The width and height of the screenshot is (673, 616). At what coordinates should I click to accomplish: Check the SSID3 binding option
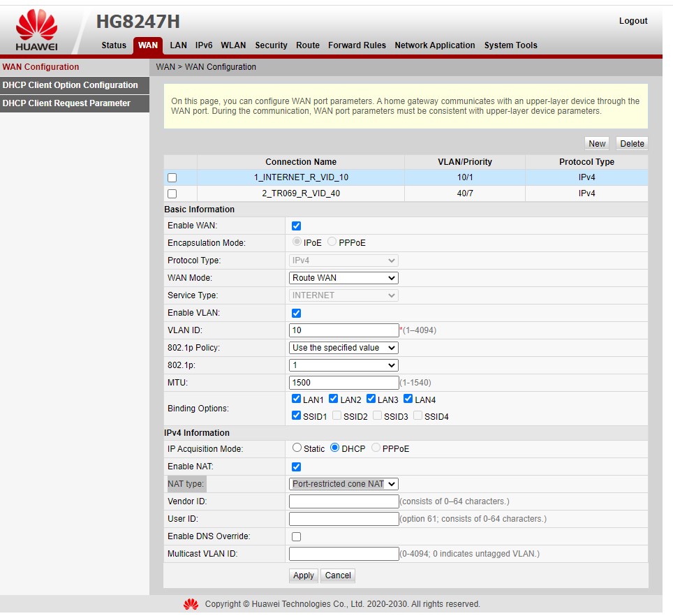pyautogui.click(x=377, y=416)
